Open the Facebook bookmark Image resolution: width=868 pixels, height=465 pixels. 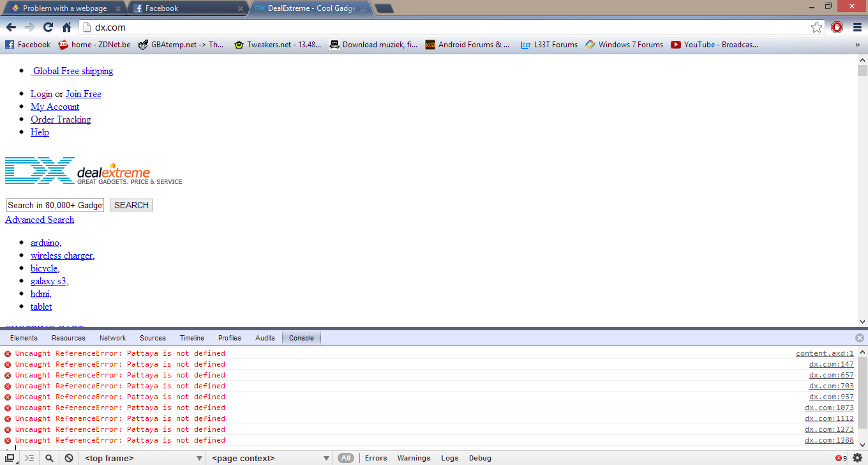27,45
